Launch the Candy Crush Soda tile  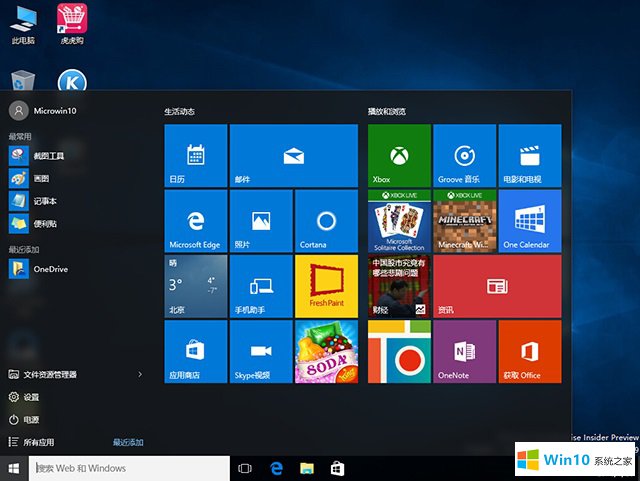coord(326,352)
